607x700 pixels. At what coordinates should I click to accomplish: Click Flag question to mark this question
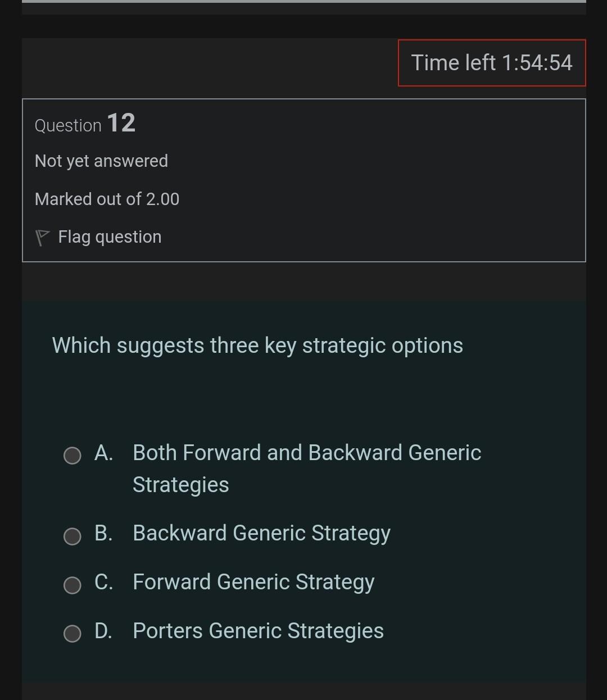(109, 237)
